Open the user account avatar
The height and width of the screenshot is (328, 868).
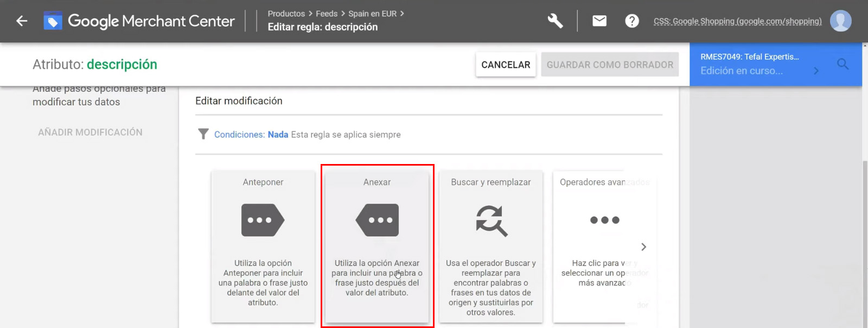840,21
